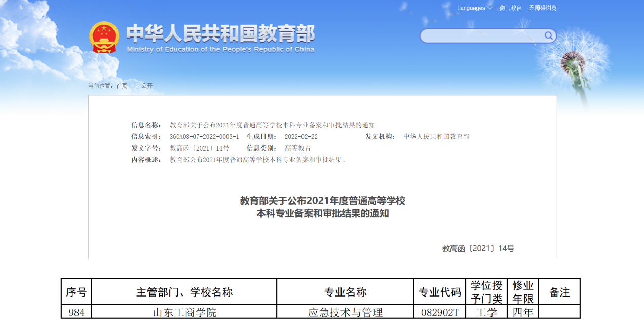Click issuing agency 中华人民共和国教育部 value

(436, 137)
